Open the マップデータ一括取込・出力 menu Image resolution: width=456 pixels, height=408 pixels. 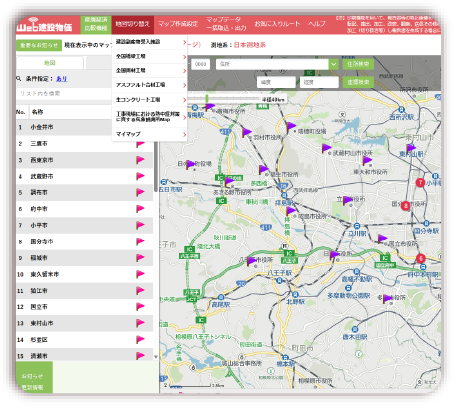point(226,24)
